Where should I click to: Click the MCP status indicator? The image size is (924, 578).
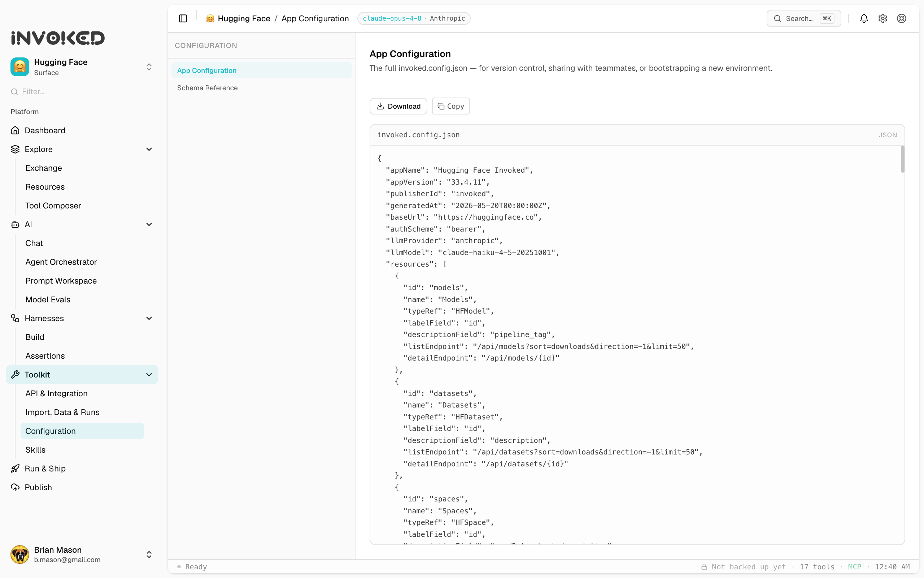[x=854, y=566]
